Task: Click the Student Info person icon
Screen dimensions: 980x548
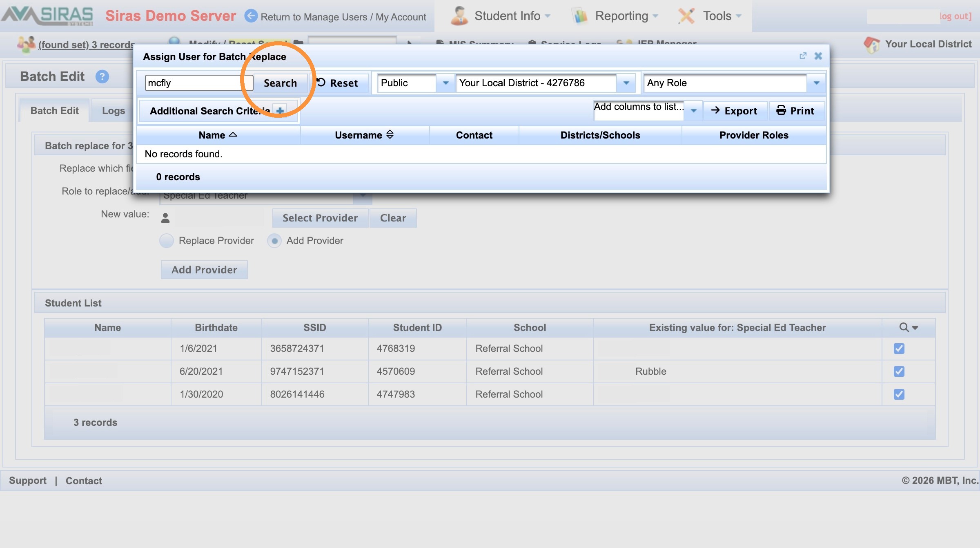Action: coord(459,16)
